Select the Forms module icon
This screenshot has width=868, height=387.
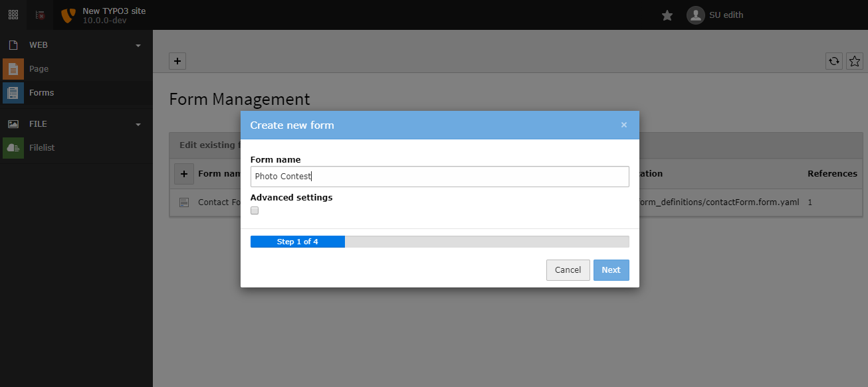tap(13, 92)
